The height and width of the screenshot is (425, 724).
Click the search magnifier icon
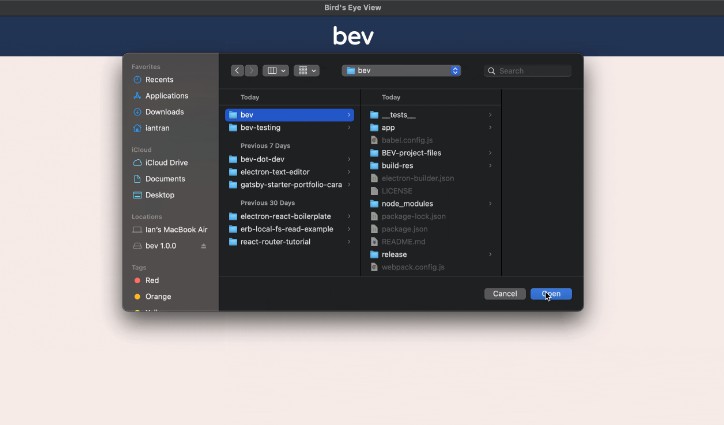point(491,71)
